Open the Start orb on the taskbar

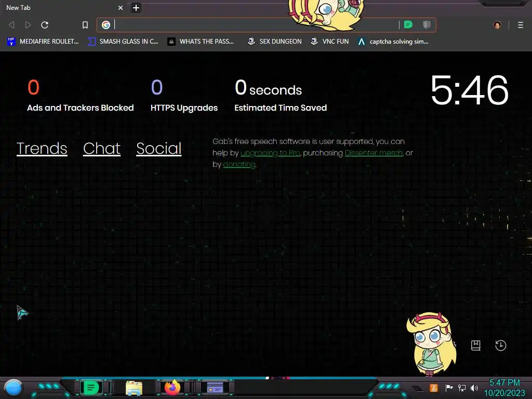pos(14,388)
